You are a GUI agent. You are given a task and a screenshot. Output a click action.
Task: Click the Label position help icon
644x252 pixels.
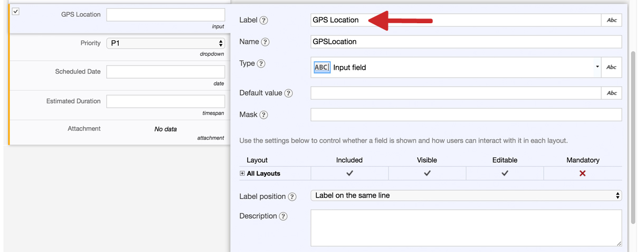click(x=292, y=197)
